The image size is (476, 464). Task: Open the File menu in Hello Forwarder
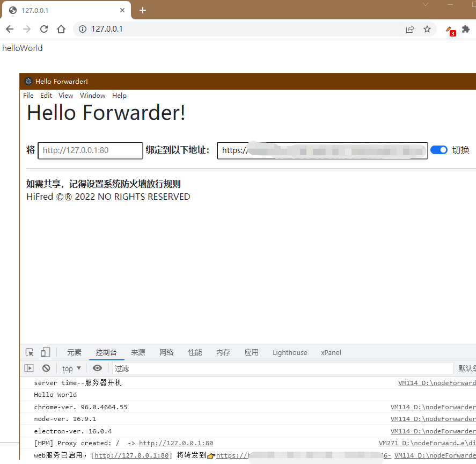(x=28, y=96)
